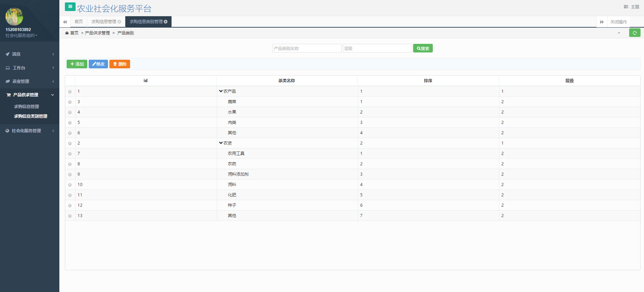
Task: Click the 产品类别名称 search input field
Action: click(x=307, y=48)
